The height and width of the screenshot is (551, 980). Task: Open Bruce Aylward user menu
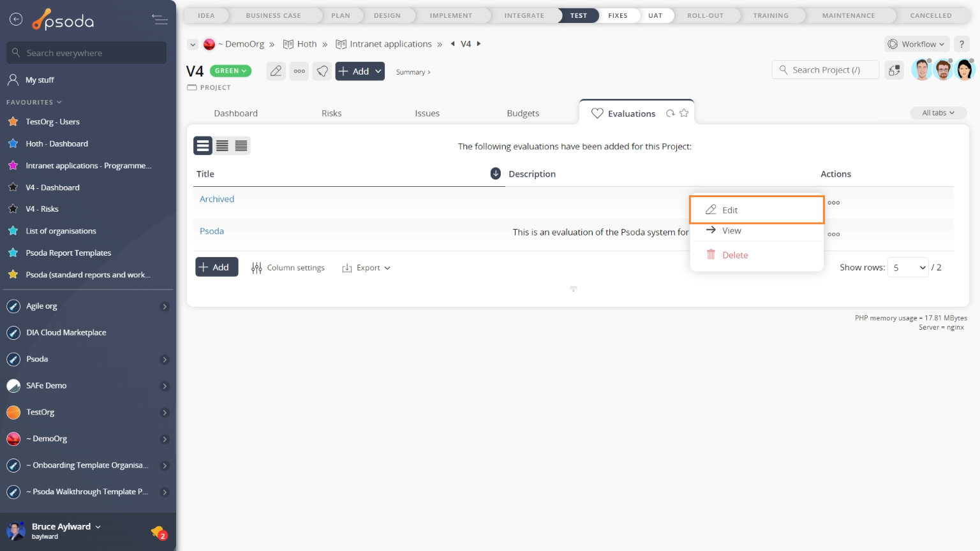[66, 527]
